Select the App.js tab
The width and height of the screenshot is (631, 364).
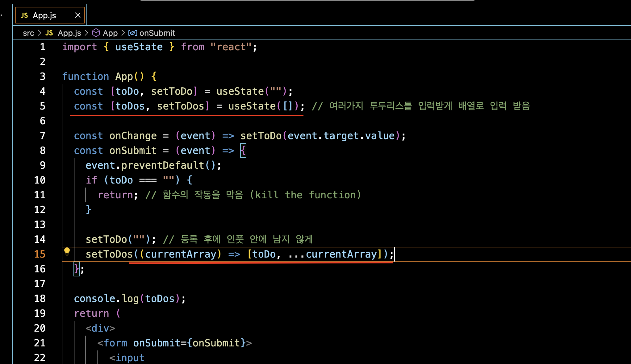point(44,15)
